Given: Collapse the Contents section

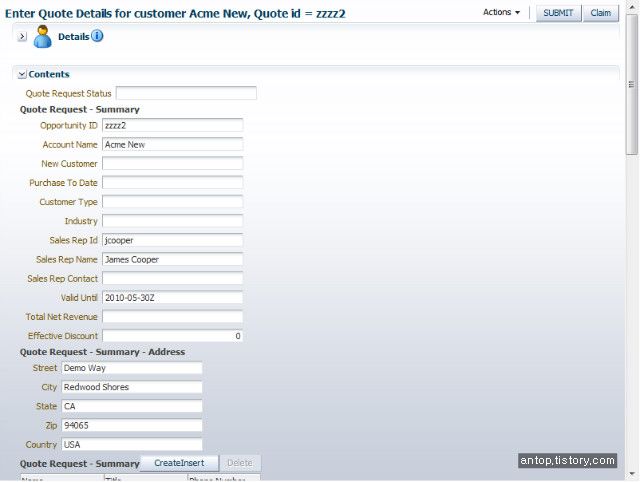Looking at the screenshot, I should pos(22,74).
